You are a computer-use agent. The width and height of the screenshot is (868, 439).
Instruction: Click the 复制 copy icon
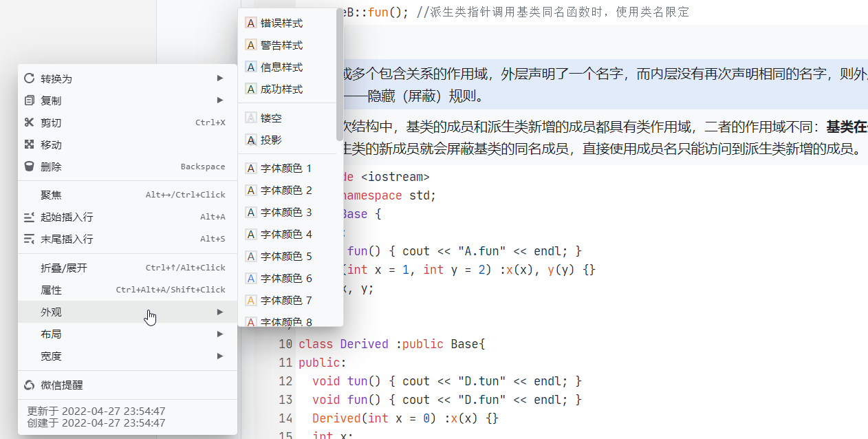[x=29, y=100]
